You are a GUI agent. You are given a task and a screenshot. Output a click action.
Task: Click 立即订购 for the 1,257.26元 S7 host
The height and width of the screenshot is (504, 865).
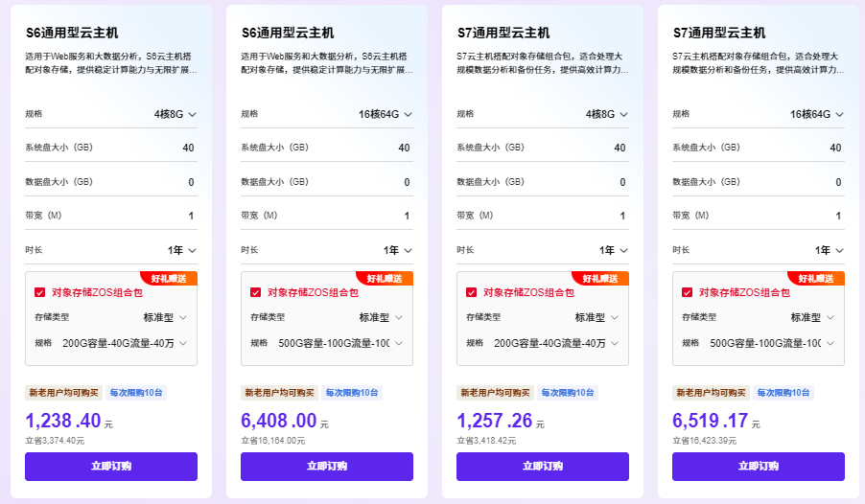tap(542, 467)
